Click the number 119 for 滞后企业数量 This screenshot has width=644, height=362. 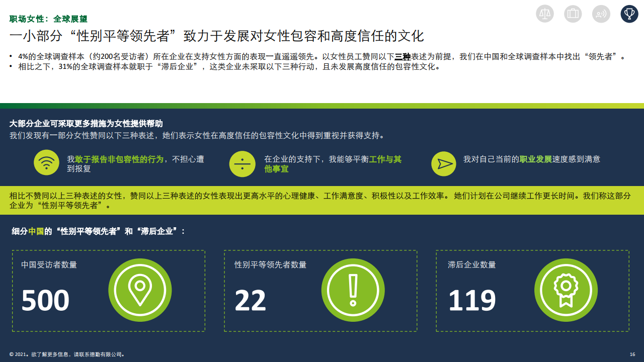point(472,301)
